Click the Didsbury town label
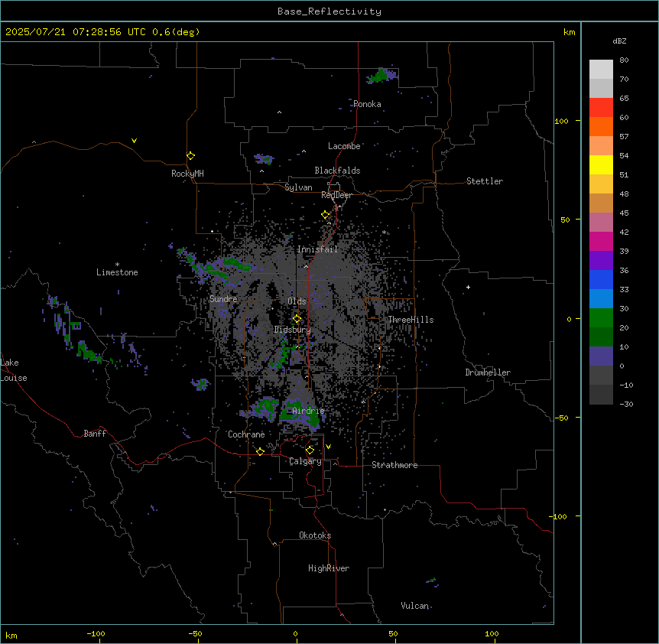Screen dimensions: 659x644 pyautogui.click(x=293, y=330)
